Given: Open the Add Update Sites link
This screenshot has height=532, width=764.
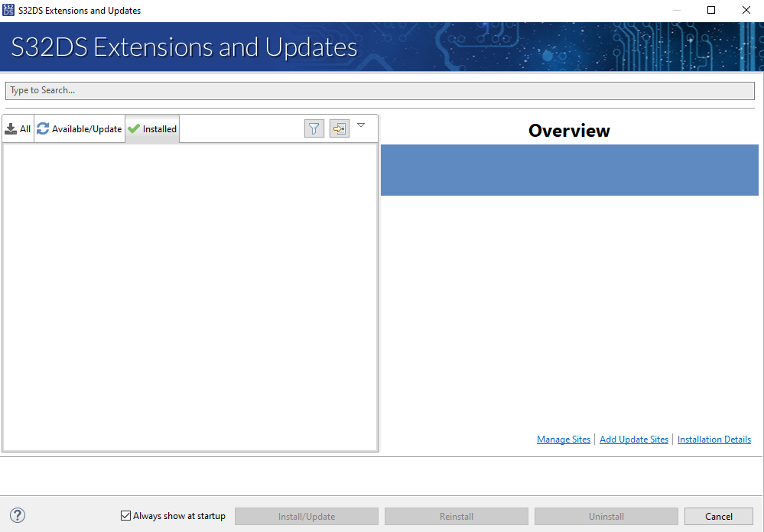Looking at the screenshot, I should tap(634, 440).
